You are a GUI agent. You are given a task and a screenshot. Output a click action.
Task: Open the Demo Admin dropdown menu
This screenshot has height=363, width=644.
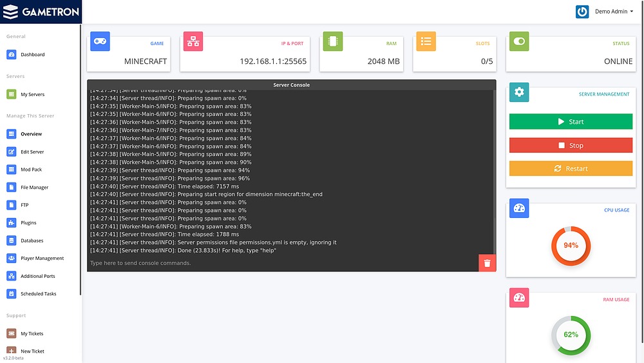point(614,12)
